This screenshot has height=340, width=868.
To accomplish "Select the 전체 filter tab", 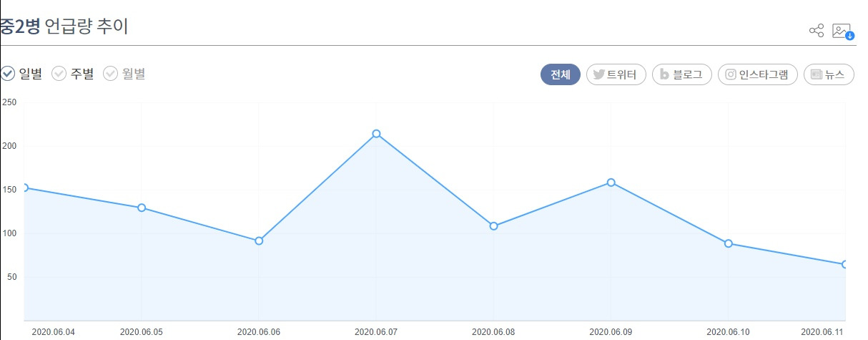I will coord(560,74).
